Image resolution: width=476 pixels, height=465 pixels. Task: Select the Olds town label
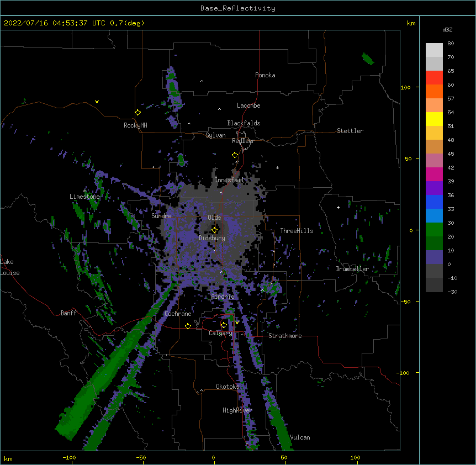(x=214, y=218)
